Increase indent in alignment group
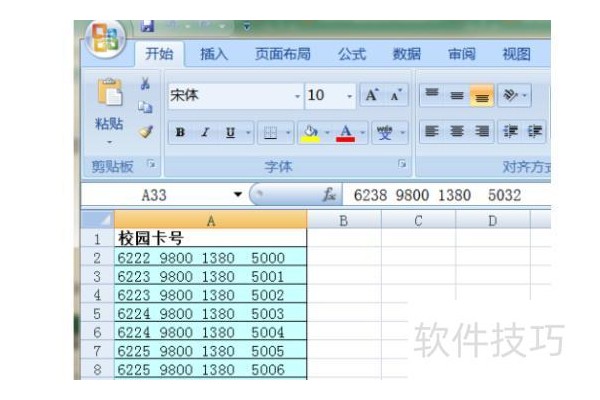The width and height of the screenshot is (600, 400). point(535,132)
